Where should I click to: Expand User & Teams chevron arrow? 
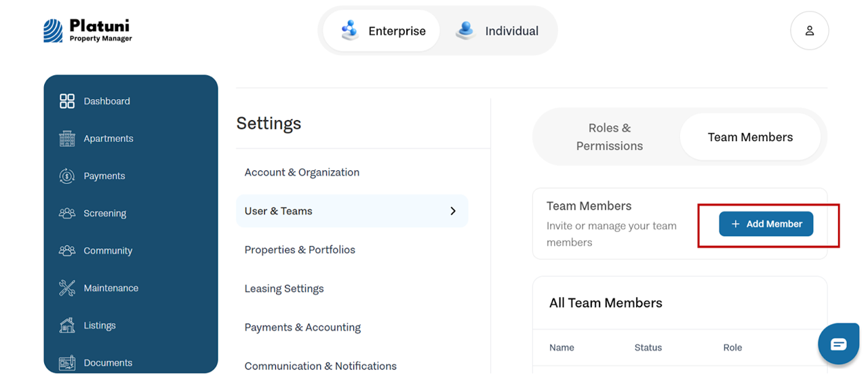(x=453, y=211)
